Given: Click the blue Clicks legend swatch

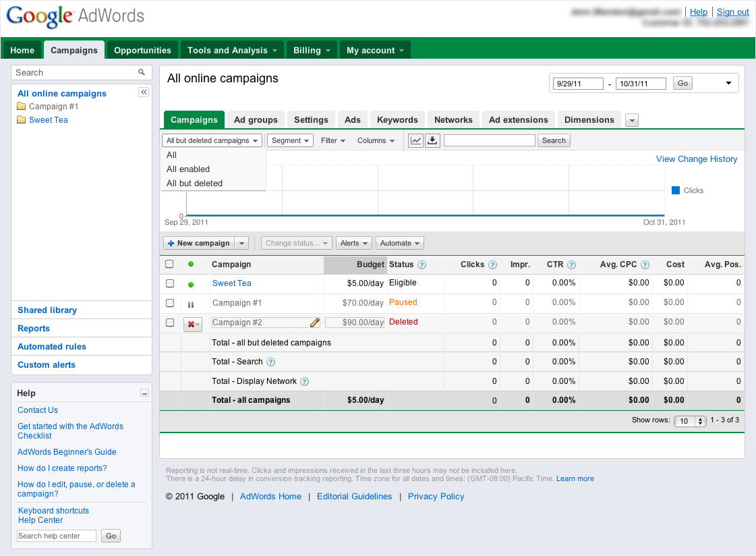Looking at the screenshot, I should (x=676, y=190).
